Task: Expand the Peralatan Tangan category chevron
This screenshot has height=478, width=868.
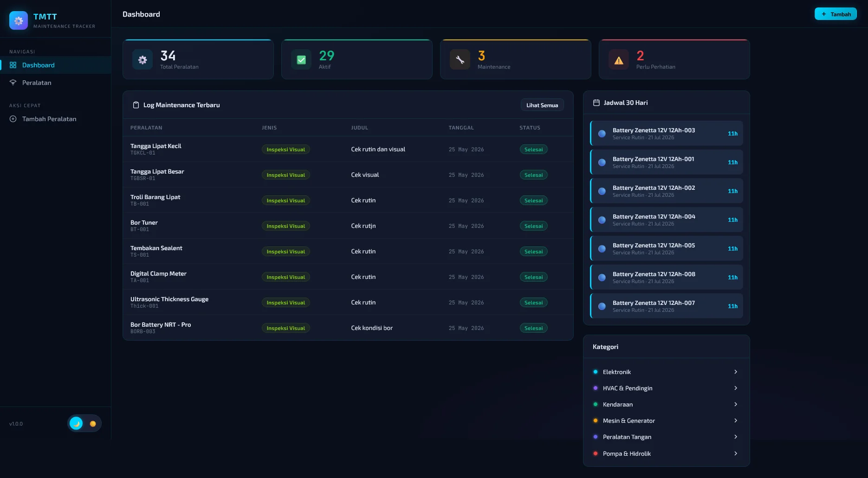Action: 736,437
